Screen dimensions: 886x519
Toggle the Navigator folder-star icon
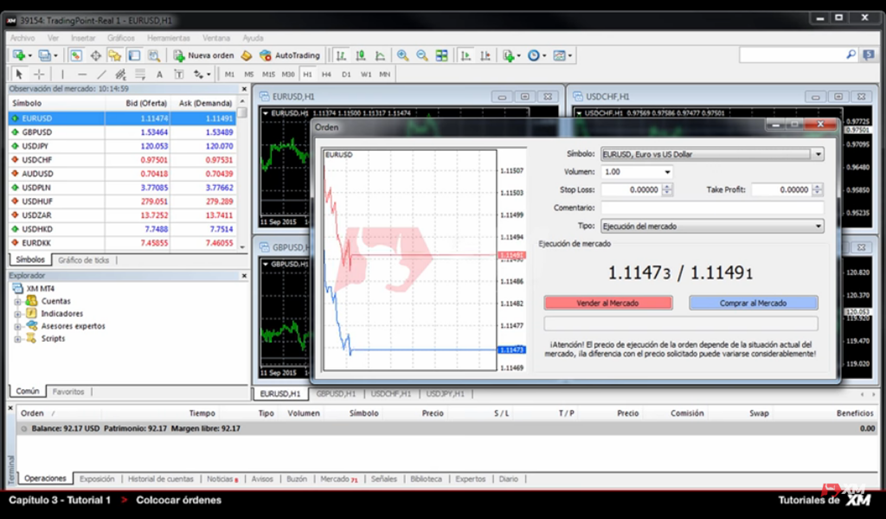[x=115, y=55]
